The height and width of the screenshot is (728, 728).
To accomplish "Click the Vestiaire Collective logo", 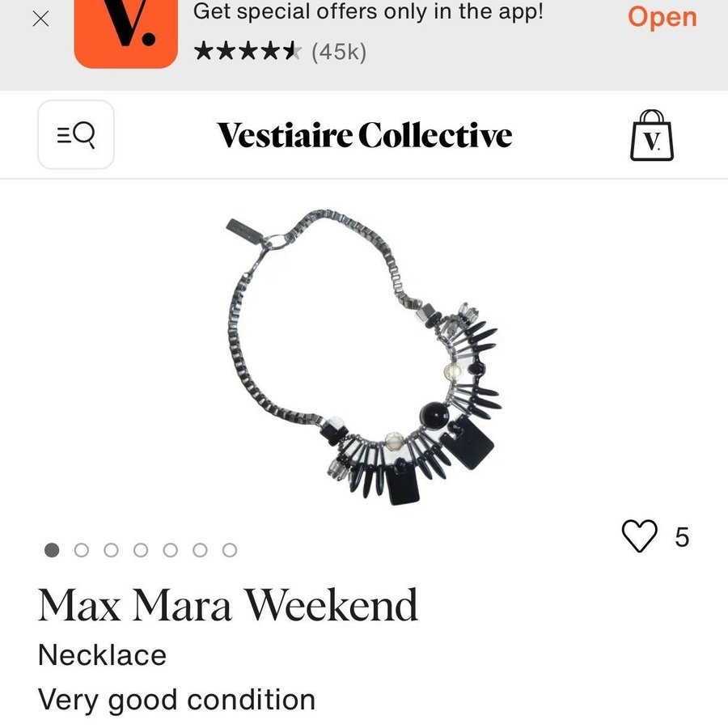I will tap(364, 135).
